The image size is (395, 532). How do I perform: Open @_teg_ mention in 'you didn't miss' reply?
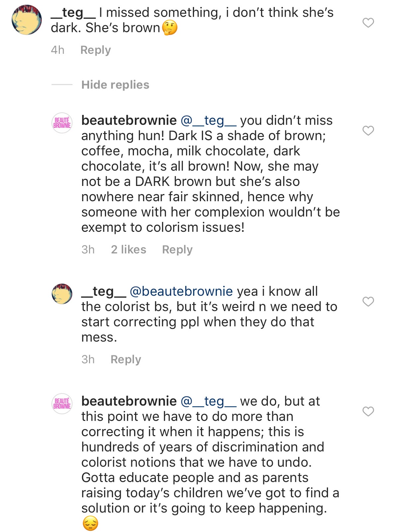point(208,120)
